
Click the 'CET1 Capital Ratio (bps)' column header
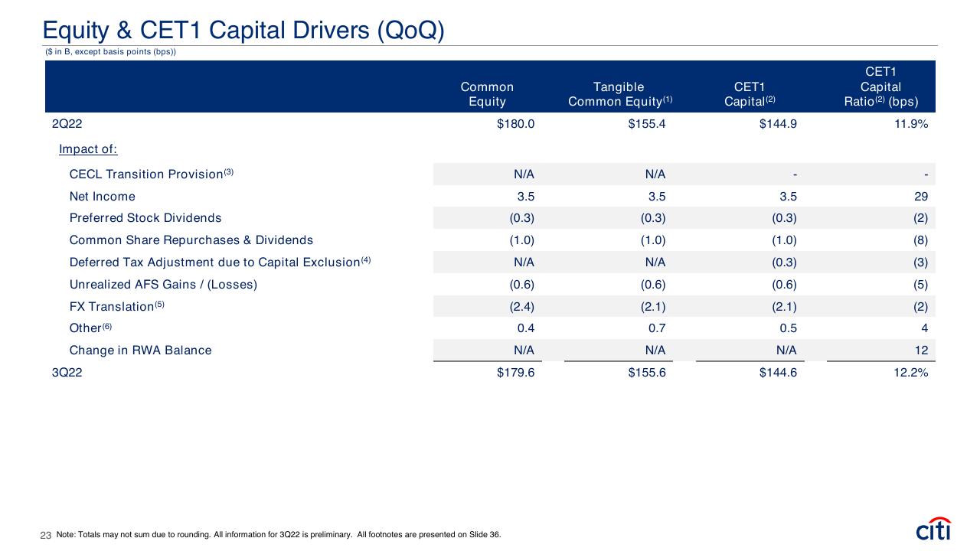[880, 86]
